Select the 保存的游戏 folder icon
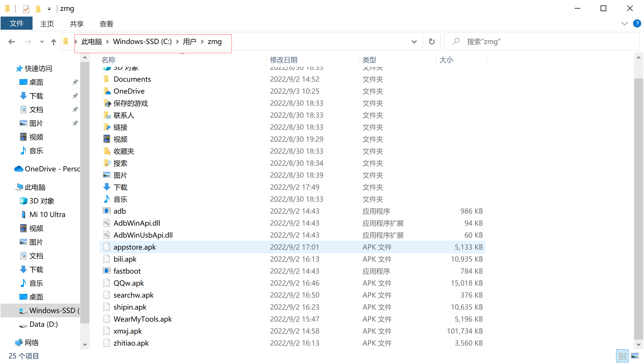This screenshot has height=363, width=644. tap(107, 103)
